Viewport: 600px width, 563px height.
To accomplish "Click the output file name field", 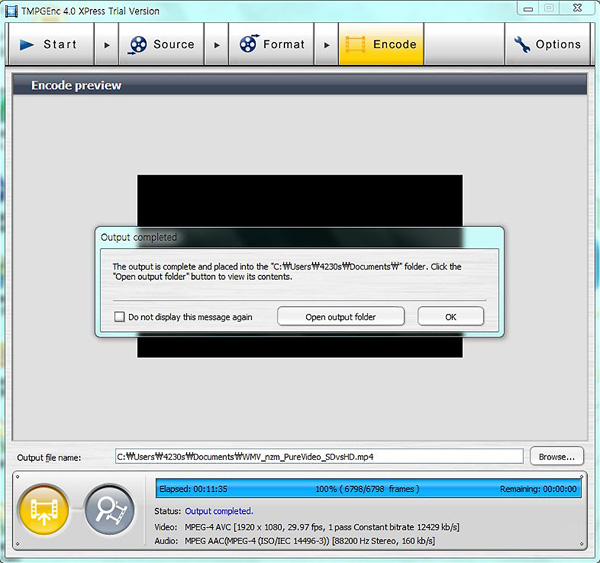I will [319, 456].
